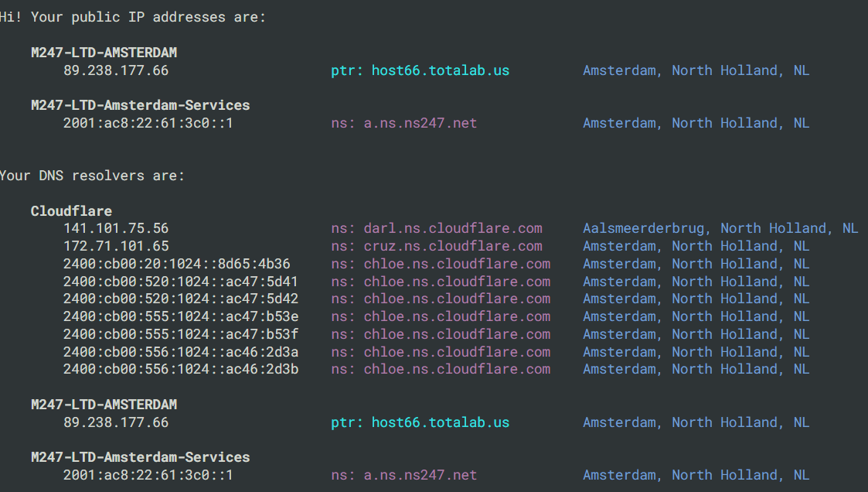Click M247-LTD-Amsterdam-Services under DNS resolvers

tap(141, 457)
